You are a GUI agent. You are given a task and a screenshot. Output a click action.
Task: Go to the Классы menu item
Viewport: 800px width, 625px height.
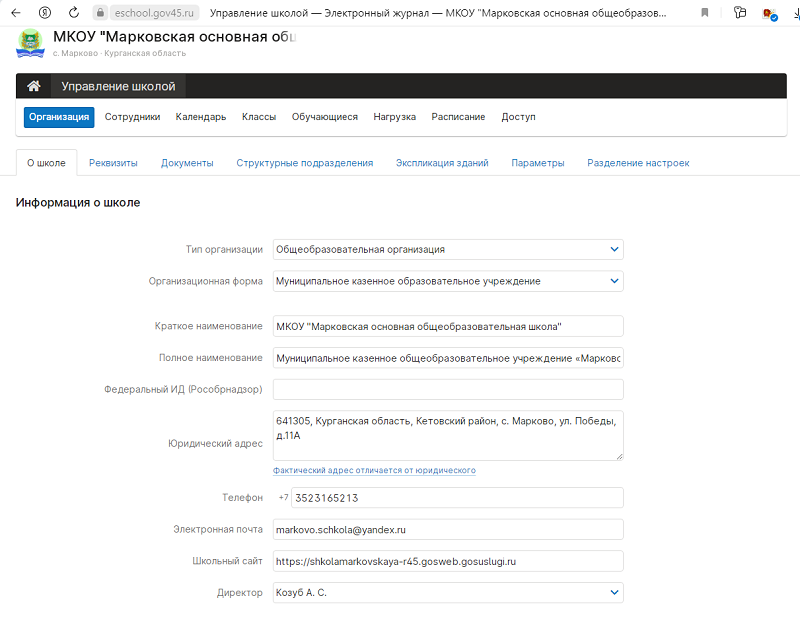pyautogui.click(x=259, y=117)
